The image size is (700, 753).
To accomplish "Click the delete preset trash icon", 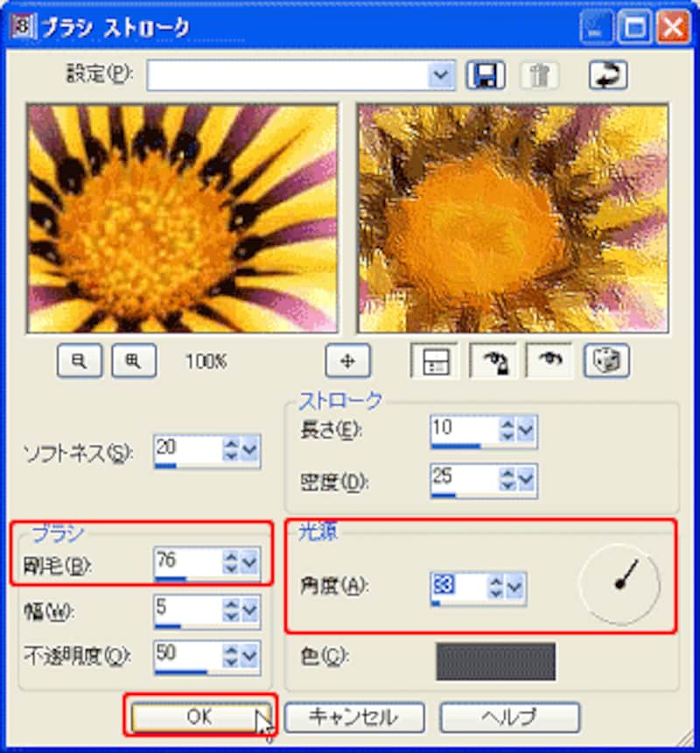I will tap(539, 75).
